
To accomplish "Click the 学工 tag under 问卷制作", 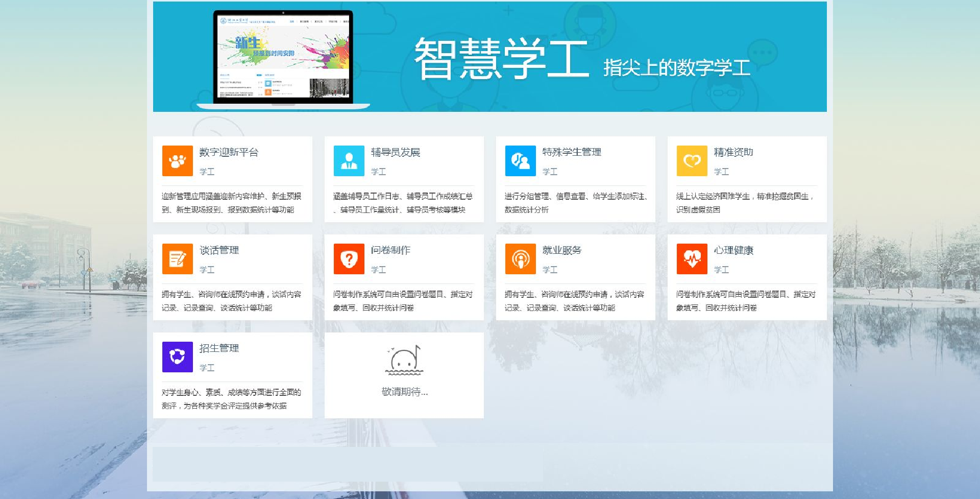I will tap(378, 270).
